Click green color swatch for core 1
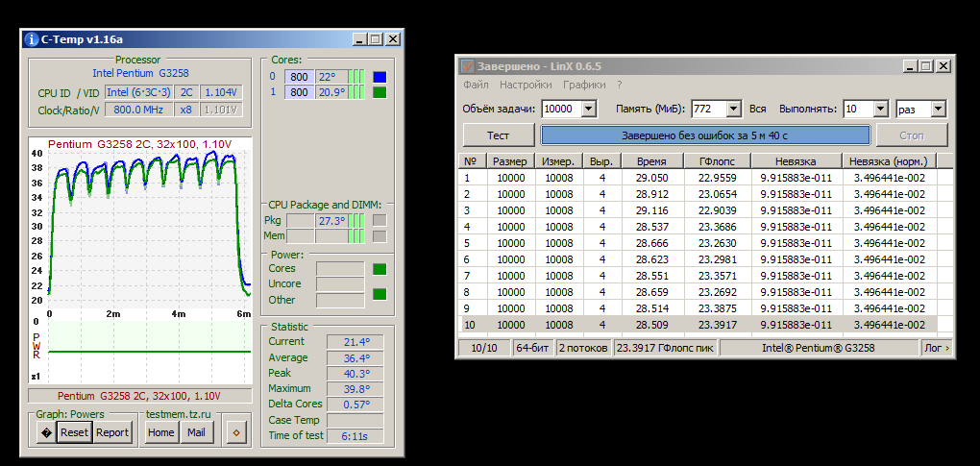Viewport: 980px width, 466px height. [380, 92]
